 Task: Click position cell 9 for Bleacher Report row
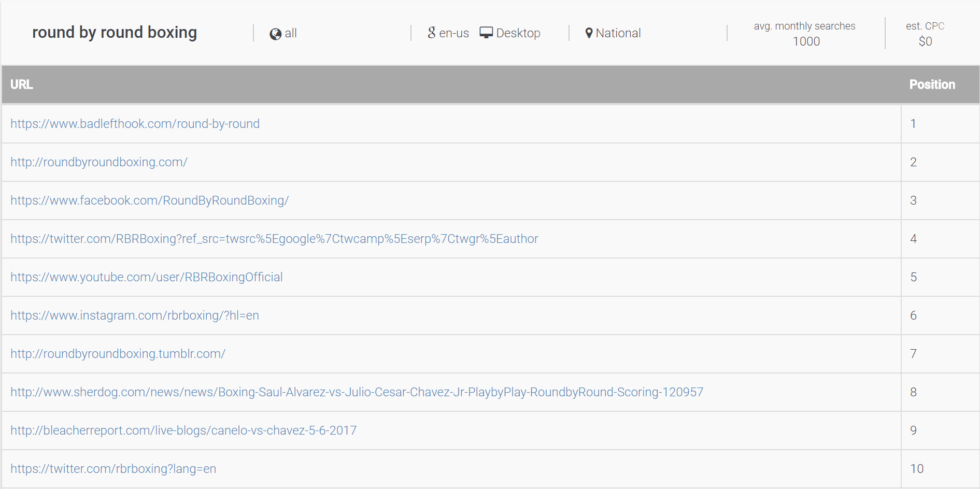(x=940, y=430)
